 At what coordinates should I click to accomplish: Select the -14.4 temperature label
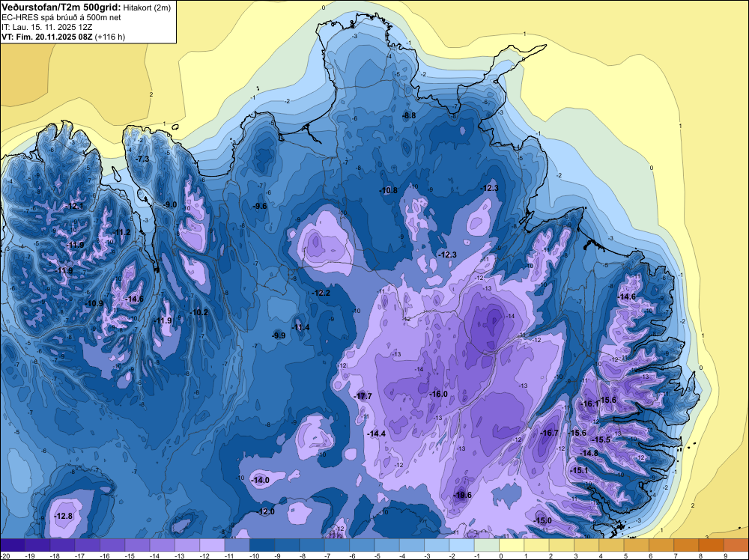(x=377, y=434)
